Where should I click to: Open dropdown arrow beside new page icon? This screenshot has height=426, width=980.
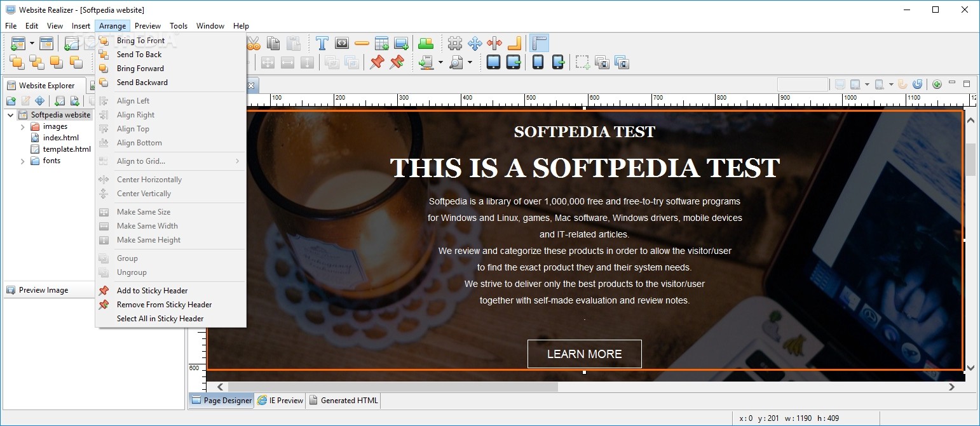point(32,43)
